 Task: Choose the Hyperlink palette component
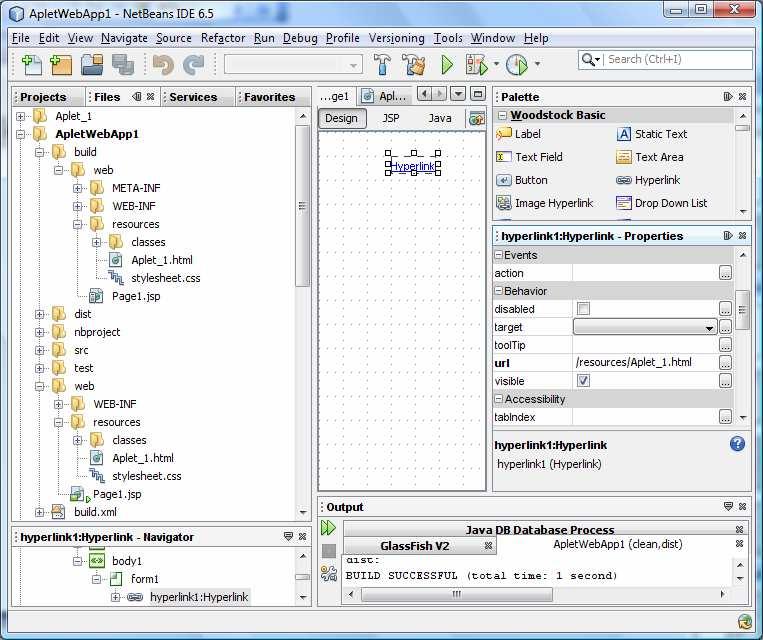[x=648, y=180]
